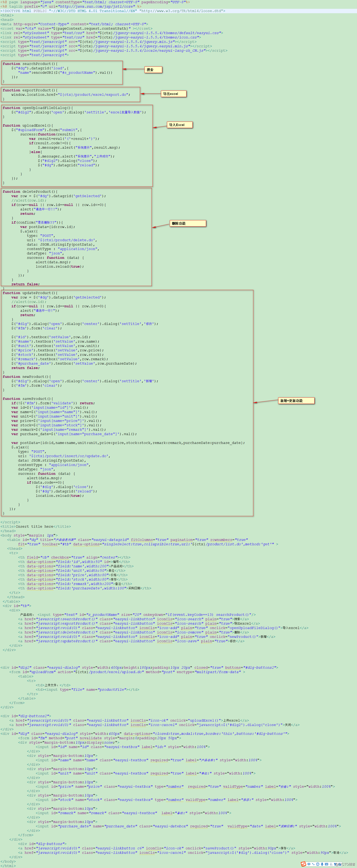Click the easyui-datebox purchase_date input line
Image resolution: width=357 pixels, height=868 pixels.
[188, 826]
